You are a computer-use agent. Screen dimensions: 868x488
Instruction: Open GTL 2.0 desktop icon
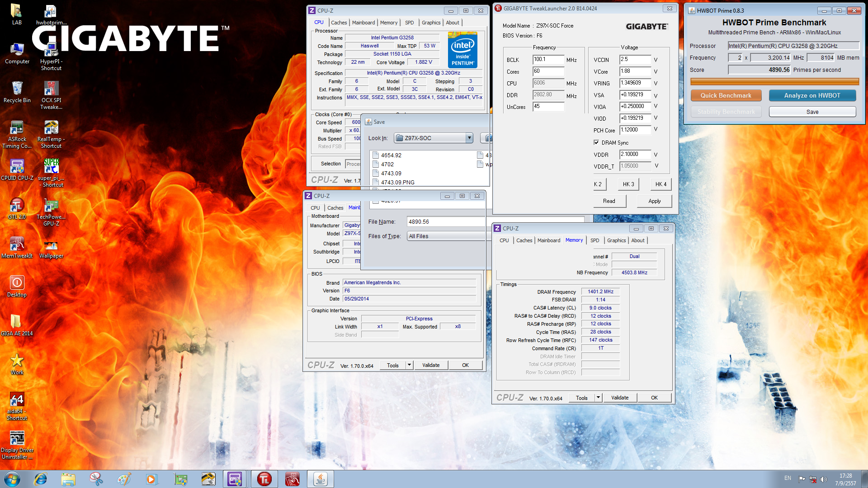pyautogui.click(x=17, y=209)
